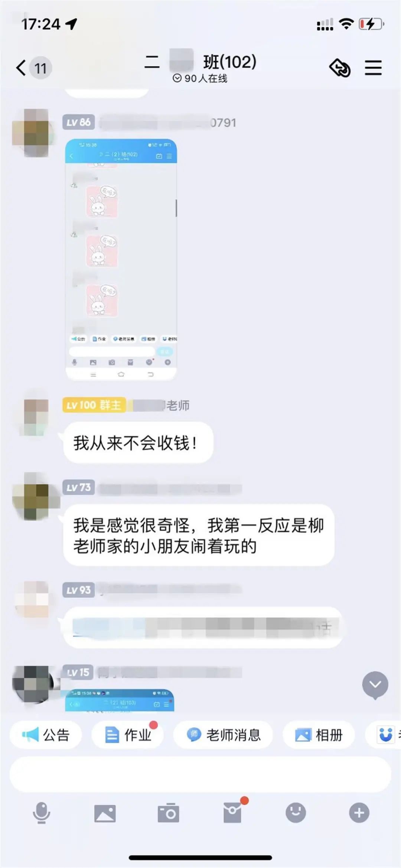Open the shared screenshot with rabbit stickers
The image size is (401, 868).
tap(121, 260)
